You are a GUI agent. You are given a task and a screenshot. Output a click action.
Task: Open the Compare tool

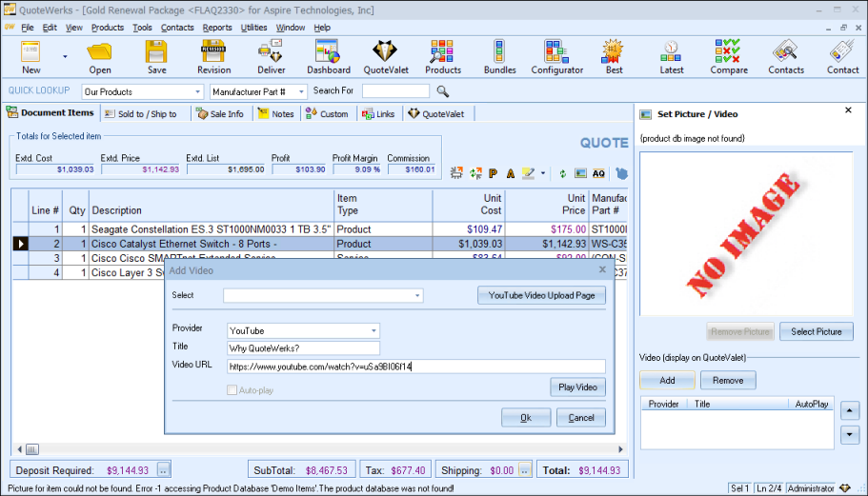coord(728,57)
